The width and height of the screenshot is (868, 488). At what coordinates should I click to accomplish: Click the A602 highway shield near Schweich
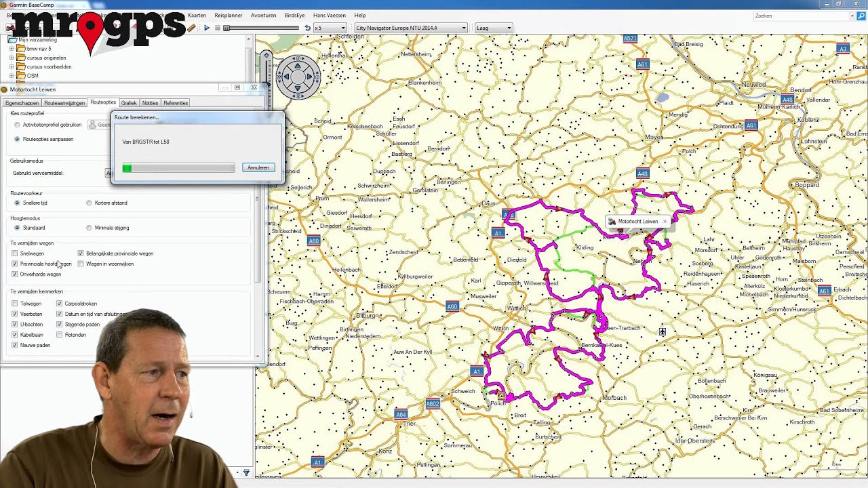click(433, 404)
